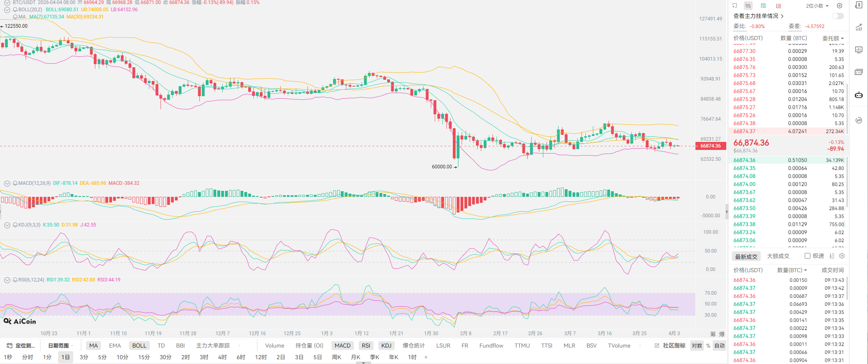This screenshot has width=868, height=364.
Task: Switch to the 大额成交 tab
Action: coord(778,256)
